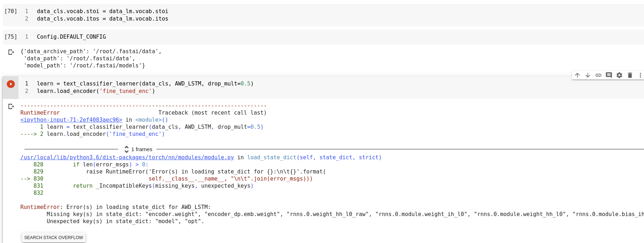Move the selected cell up
Viewport: 644px width, 243px height.
click(577, 75)
